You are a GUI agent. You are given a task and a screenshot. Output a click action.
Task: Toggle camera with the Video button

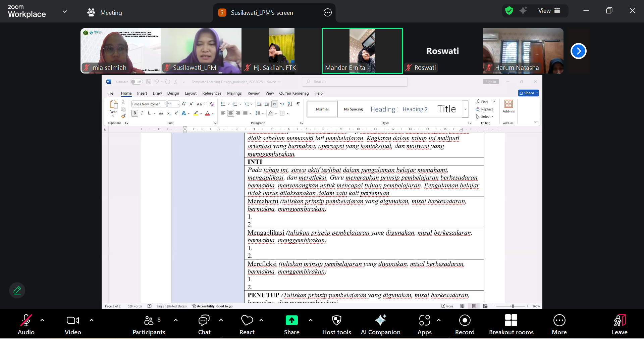73,324
